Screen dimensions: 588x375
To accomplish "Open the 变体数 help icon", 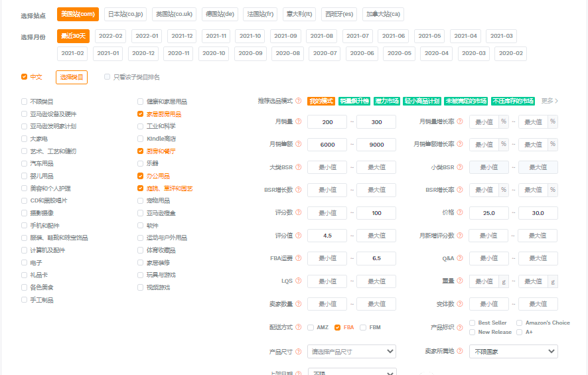I will (460, 304).
